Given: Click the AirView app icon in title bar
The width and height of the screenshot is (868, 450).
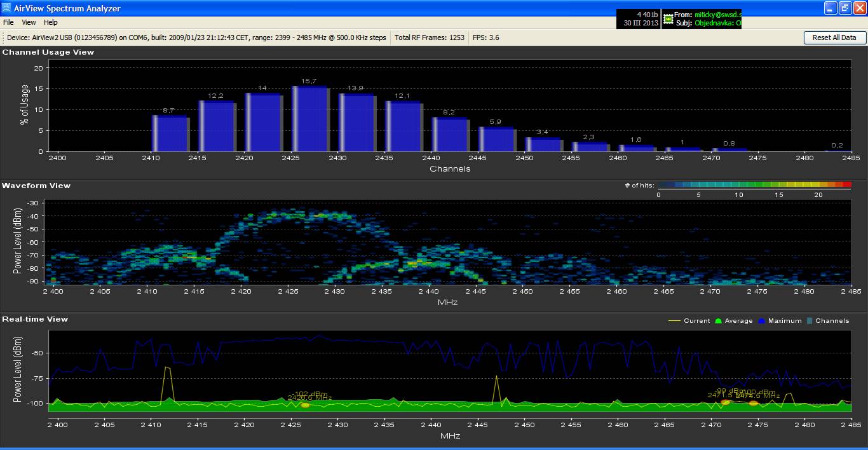Looking at the screenshot, I should [6, 8].
